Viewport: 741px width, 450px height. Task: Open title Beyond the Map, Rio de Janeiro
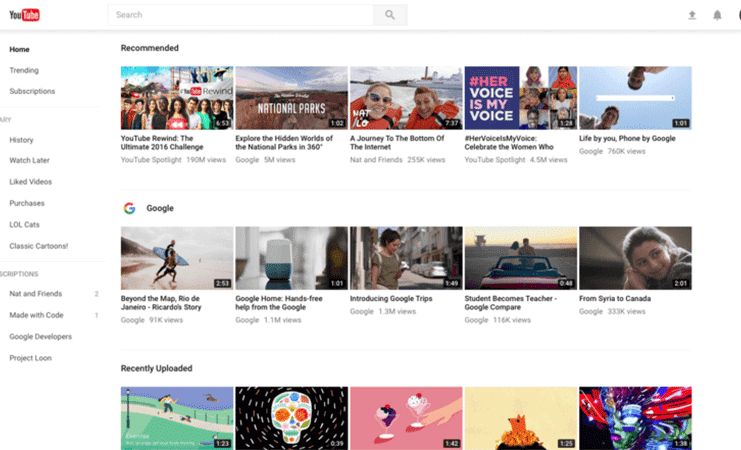pyautogui.click(x=161, y=303)
